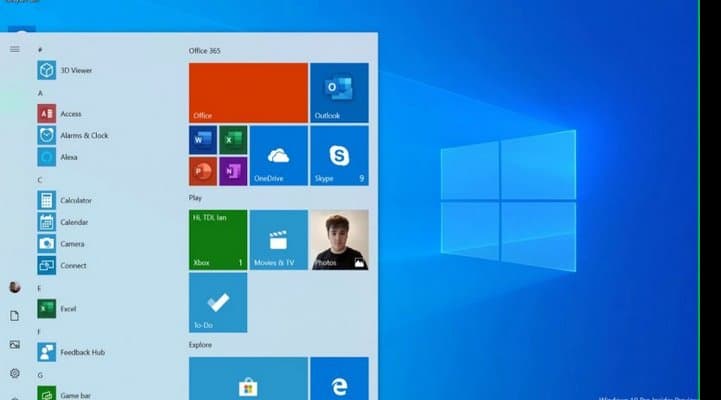Viewport: 721px width, 400px height.
Task: Open the Microsoft Edge tile
Action: (x=339, y=378)
